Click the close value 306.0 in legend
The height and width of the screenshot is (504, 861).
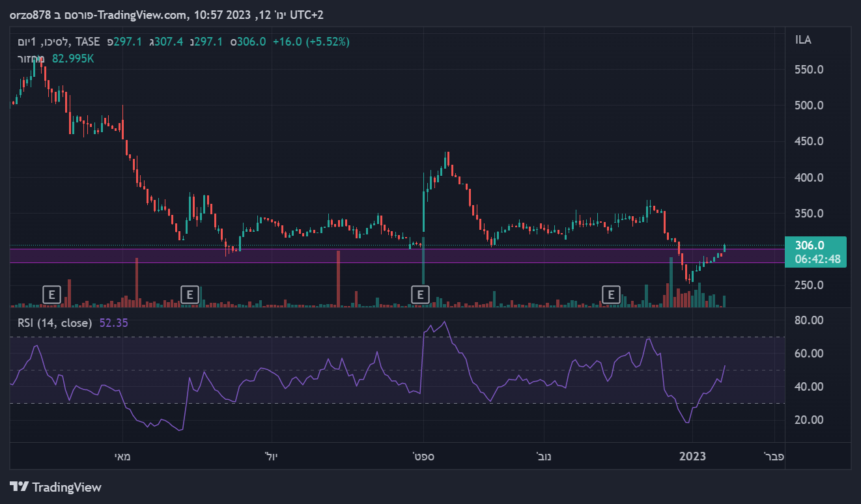[x=251, y=42]
